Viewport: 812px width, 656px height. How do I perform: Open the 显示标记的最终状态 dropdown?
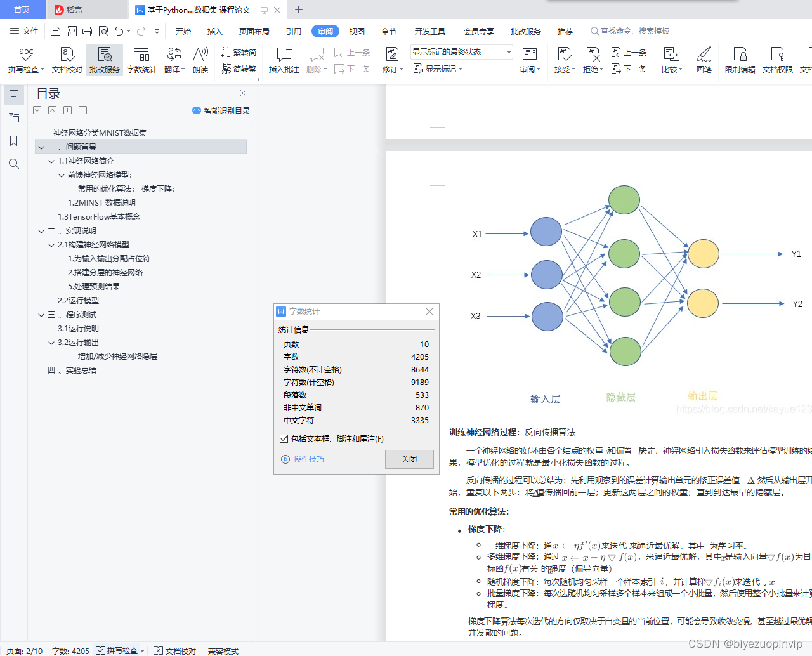click(x=507, y=51)
